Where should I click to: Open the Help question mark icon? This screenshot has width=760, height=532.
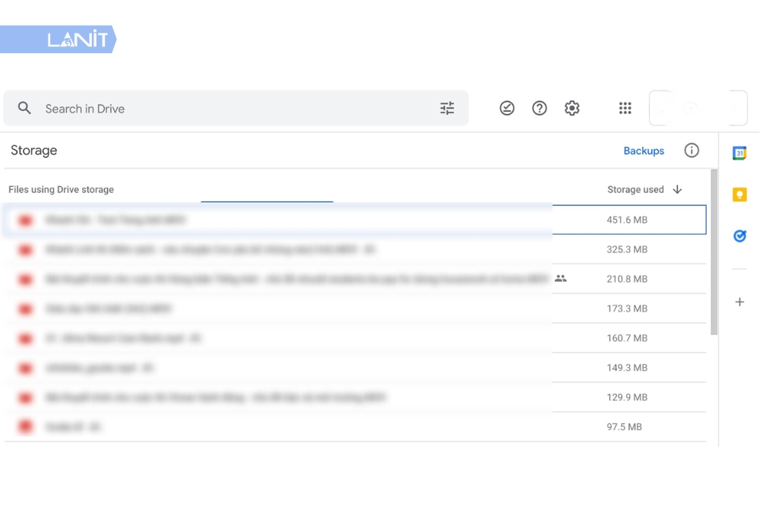coord(540,108)
